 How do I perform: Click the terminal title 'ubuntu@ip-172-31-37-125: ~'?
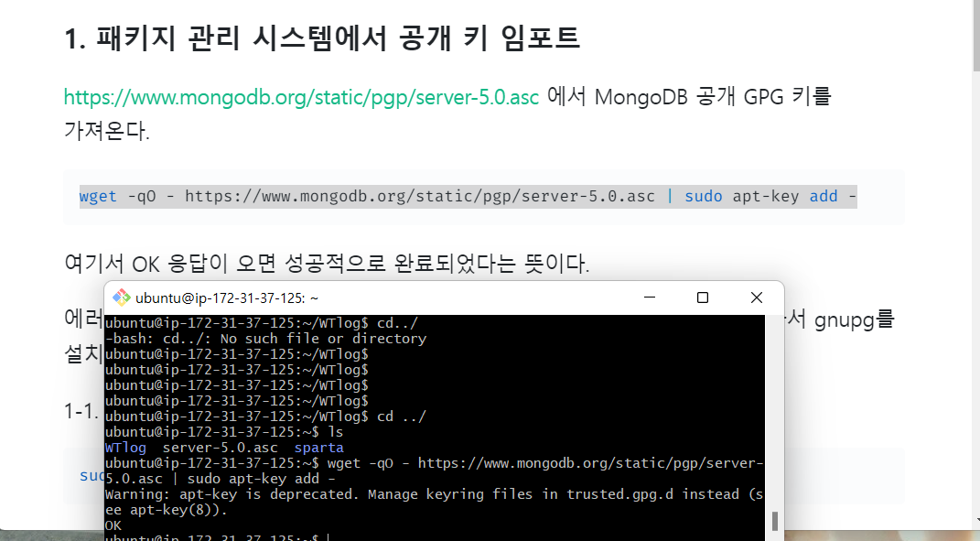coord(227,298)
